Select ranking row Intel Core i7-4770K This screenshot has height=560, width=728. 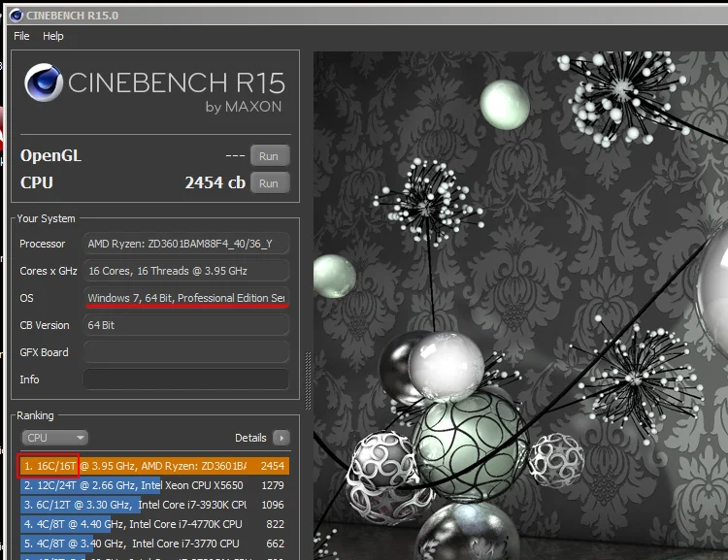click(x=154, y=524)
